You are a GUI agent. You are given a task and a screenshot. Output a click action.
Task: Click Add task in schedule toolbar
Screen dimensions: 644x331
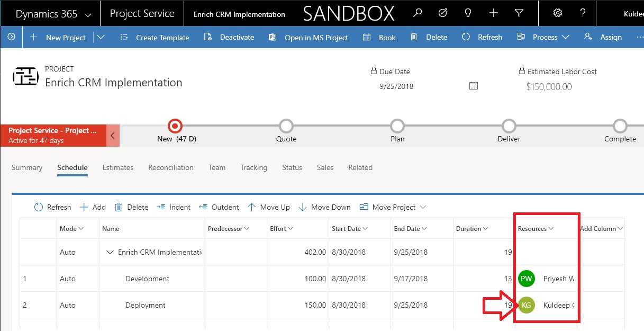point(93,207)
